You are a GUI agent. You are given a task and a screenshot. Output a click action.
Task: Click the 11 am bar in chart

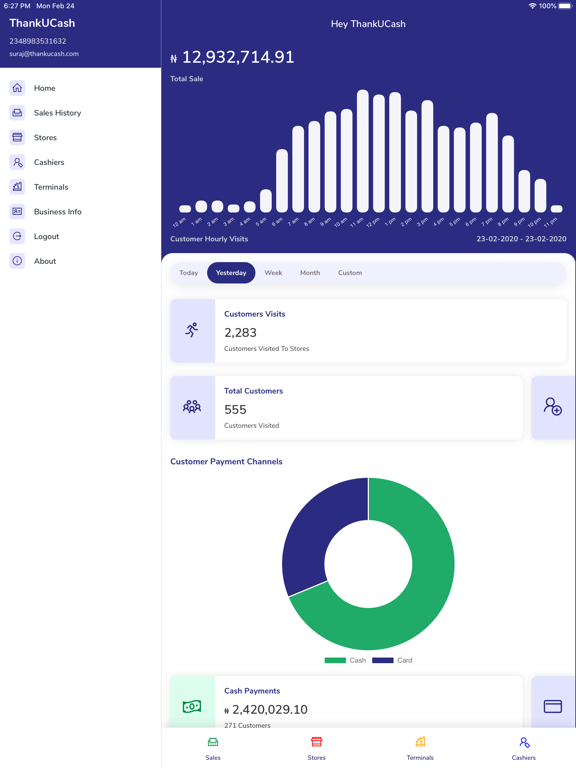(x=362, y=151)
